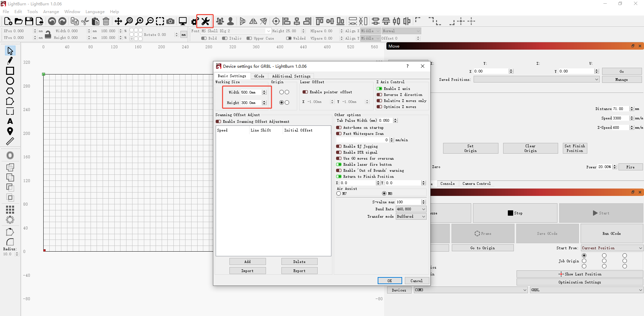This screenshot has height=316, width=644.
Task: Open the Font selection dropdown
Action: point(236,31)
